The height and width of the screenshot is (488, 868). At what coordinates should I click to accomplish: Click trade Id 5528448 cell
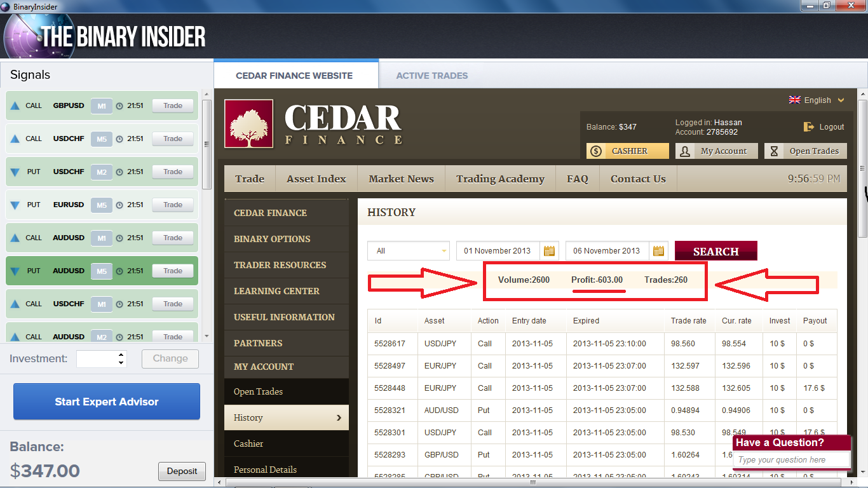tap(393, 388)
